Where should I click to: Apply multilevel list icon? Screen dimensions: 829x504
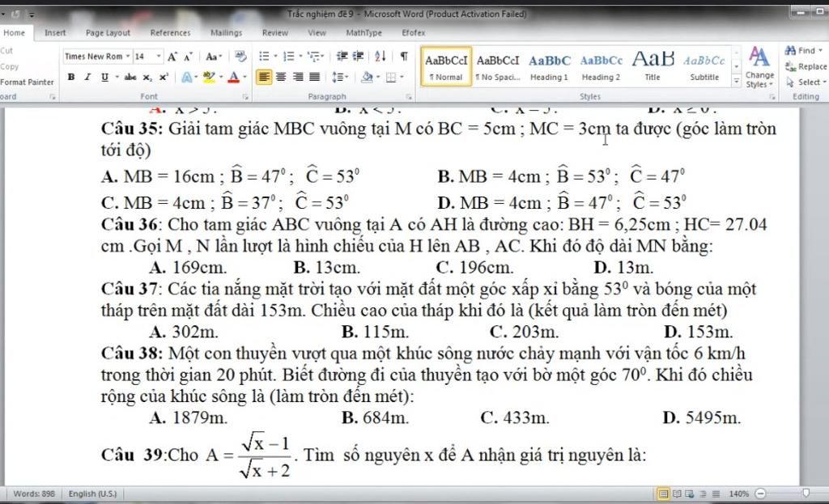[x=314, y=56]
